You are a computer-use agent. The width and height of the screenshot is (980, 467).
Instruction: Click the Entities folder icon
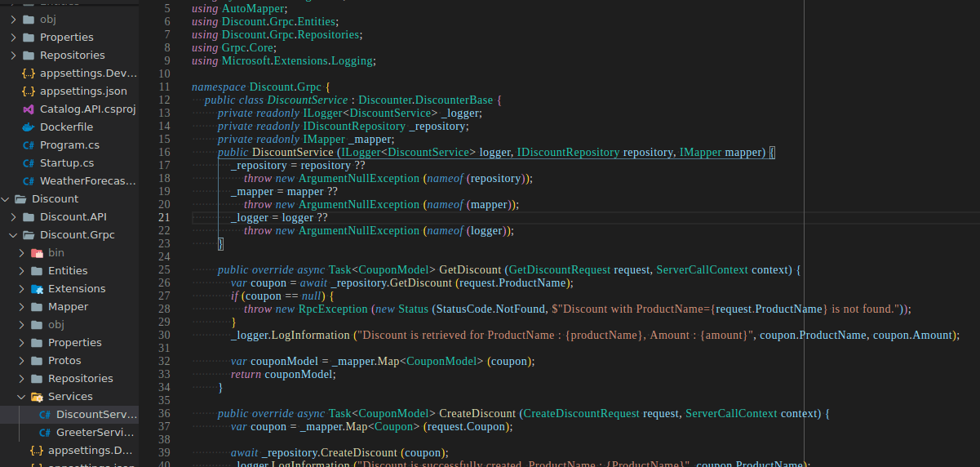[x=37, y=270]
